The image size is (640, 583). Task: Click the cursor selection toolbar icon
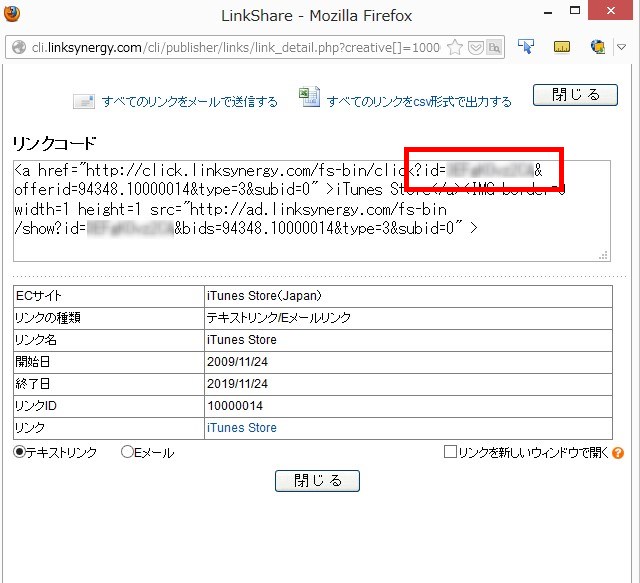(x=526, y=47)
